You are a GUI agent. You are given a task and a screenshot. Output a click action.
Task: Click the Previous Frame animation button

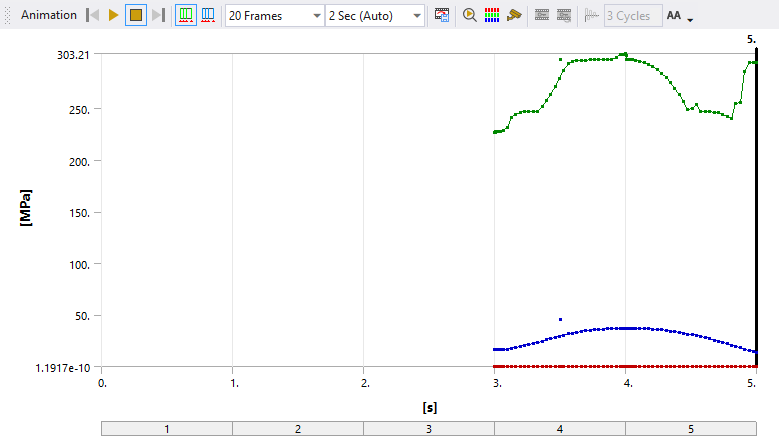pyautogui.click(x=92, y=15)
